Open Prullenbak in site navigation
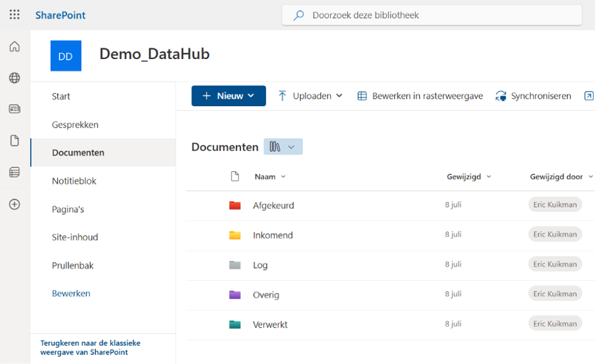Viewport: 595px width, 364px height. tap(73, 265)
